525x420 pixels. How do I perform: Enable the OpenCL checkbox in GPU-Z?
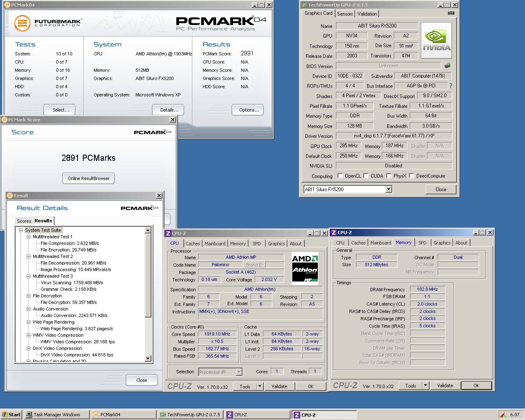click(x=340, y=176)
